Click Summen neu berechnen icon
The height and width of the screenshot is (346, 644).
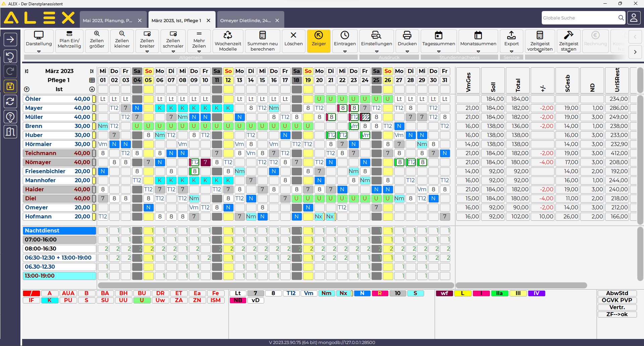(x=262, y=41)
